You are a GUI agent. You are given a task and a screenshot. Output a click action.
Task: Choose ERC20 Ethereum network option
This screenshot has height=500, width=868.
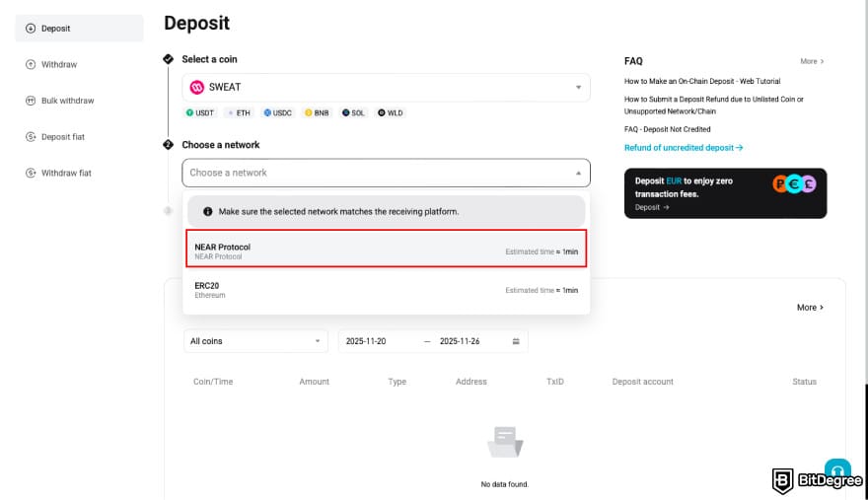coord(387,290)
